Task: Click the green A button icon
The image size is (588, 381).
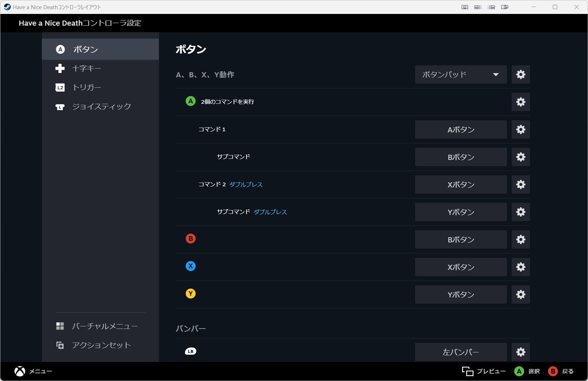Action: [x=190, y=101]
